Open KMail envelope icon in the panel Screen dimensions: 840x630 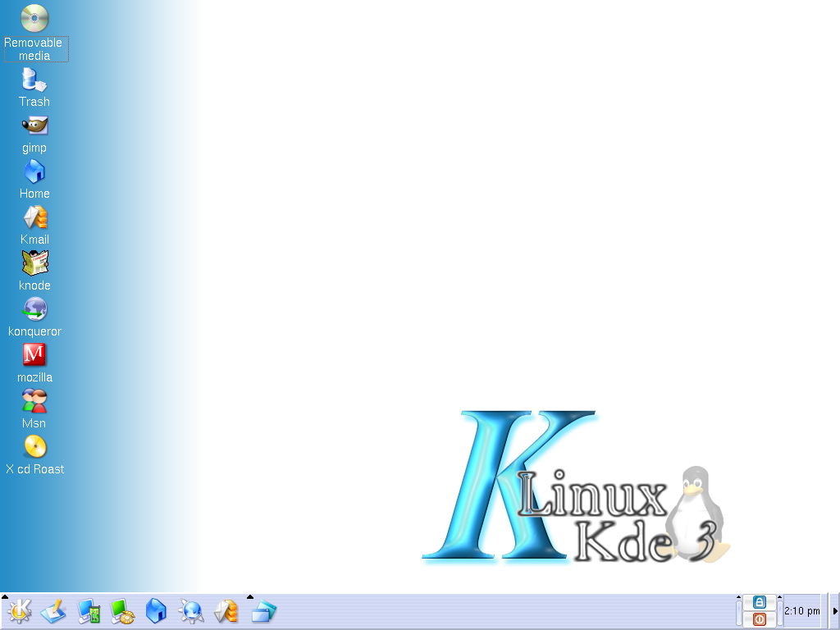coord(226,612)
